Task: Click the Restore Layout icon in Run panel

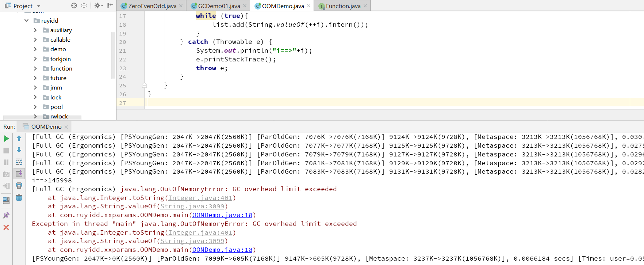Action: point(6,201)
